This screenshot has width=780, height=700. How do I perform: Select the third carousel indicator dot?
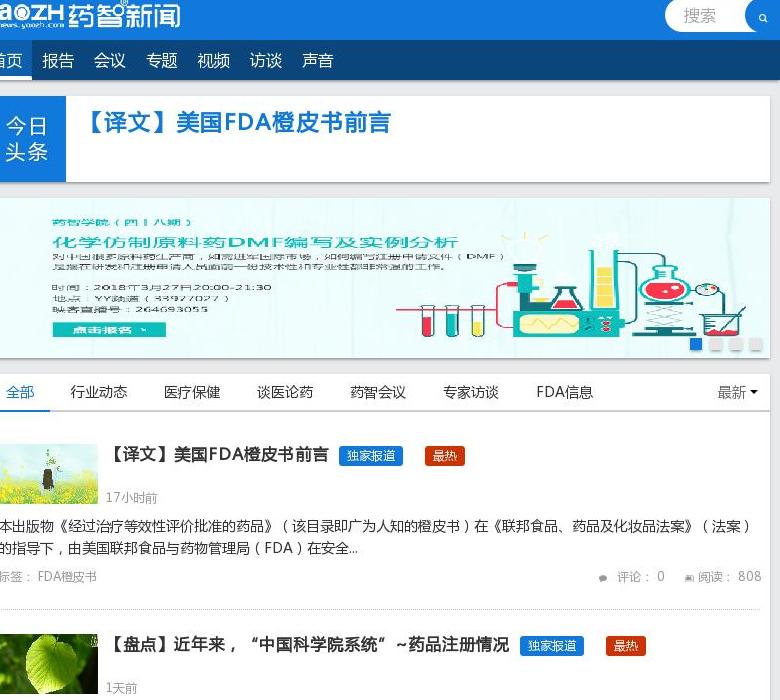coord(736,344)
